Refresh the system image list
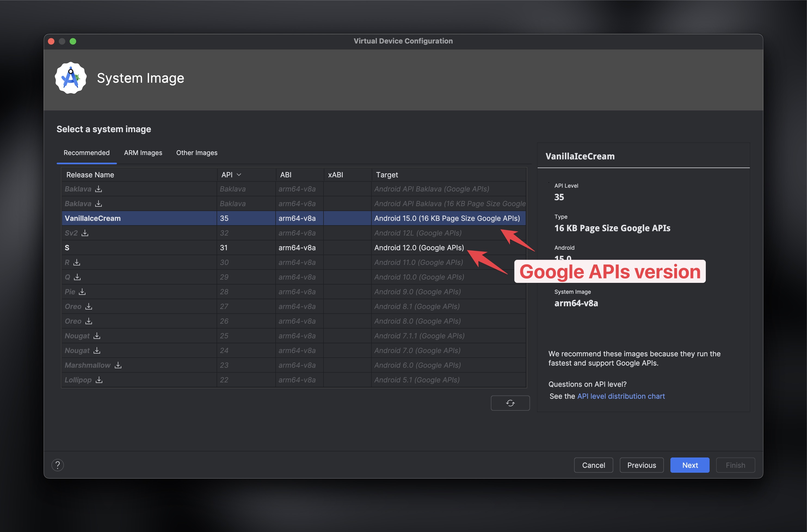Image resolution: width=807 pixels, height=532 pixels. pos(510,403)
